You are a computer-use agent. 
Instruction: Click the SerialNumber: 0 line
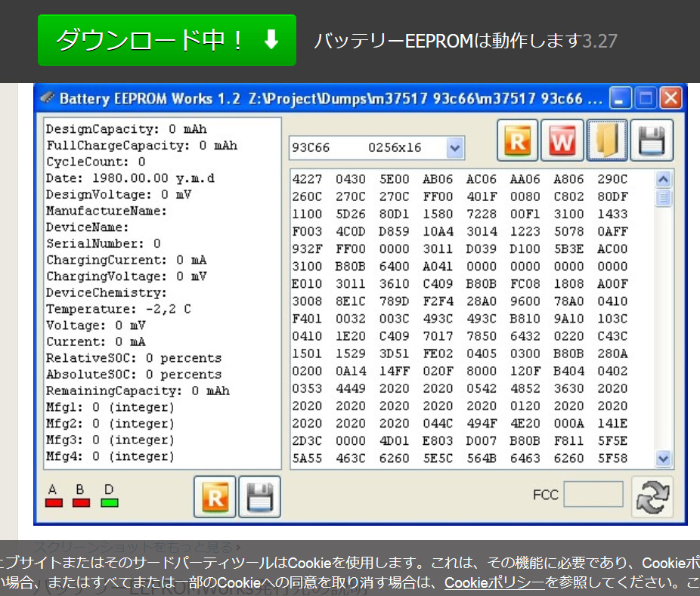coord(103,243)
